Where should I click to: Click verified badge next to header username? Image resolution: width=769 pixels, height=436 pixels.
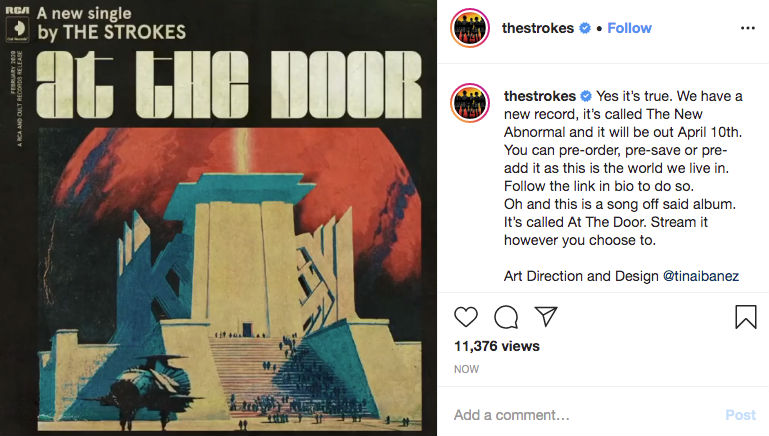[585, 28]
